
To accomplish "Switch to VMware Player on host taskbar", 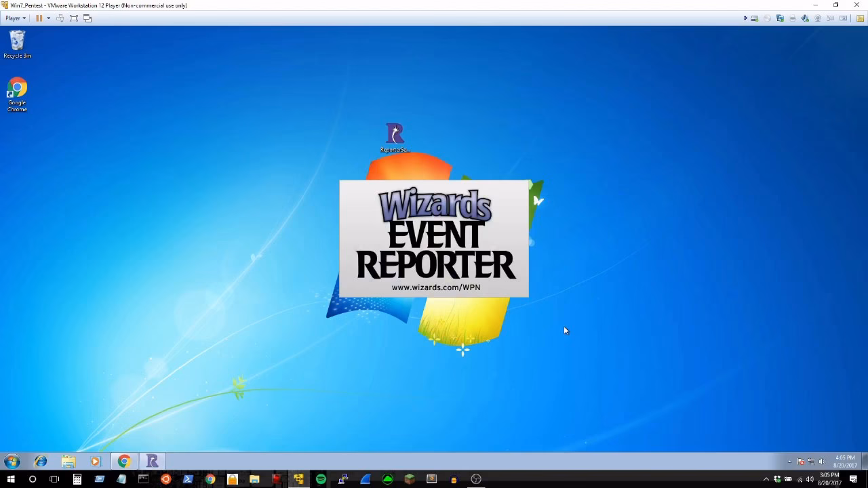I will pos(298,479).
